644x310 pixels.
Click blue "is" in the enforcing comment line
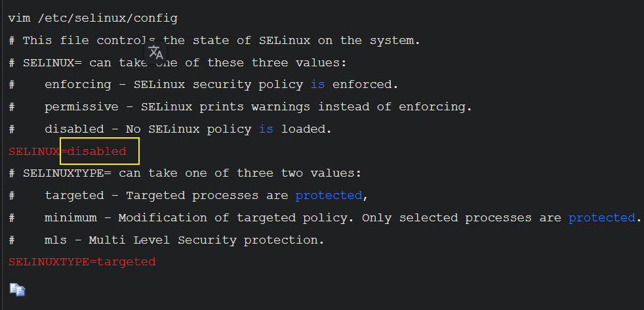tap(317, 85)
